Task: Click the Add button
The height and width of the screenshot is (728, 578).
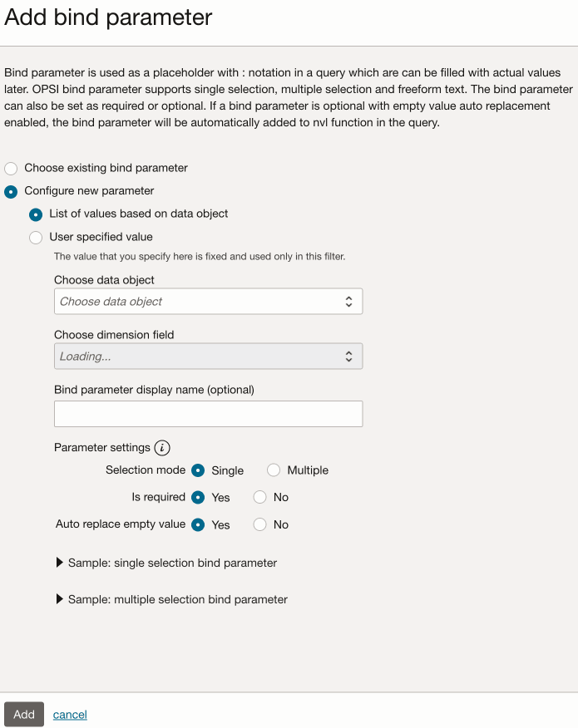Action: tap(23, 714)
